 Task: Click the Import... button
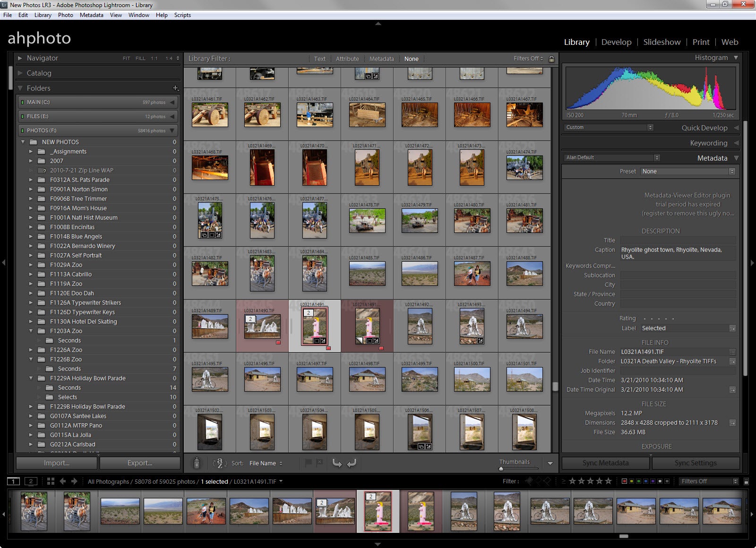click(57, 463)
